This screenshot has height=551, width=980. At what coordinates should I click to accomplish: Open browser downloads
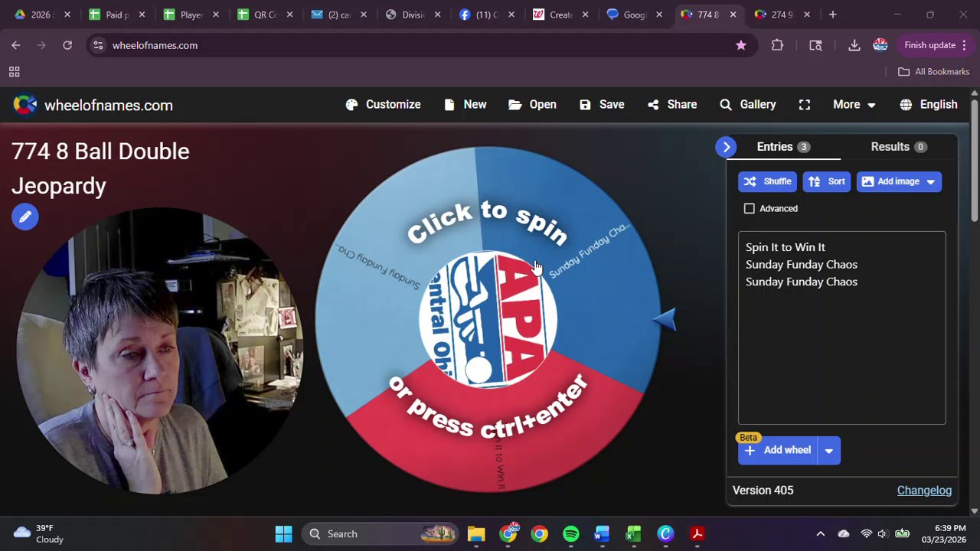[x=854, y=45]
